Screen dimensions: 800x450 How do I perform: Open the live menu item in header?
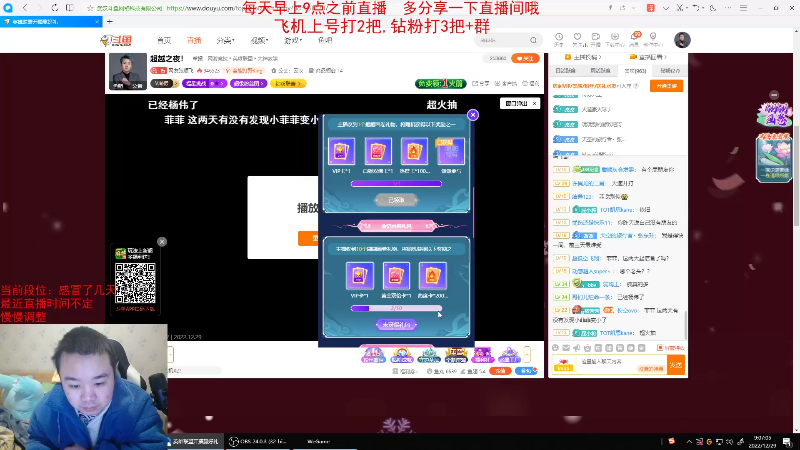click(x=194, y=40)
